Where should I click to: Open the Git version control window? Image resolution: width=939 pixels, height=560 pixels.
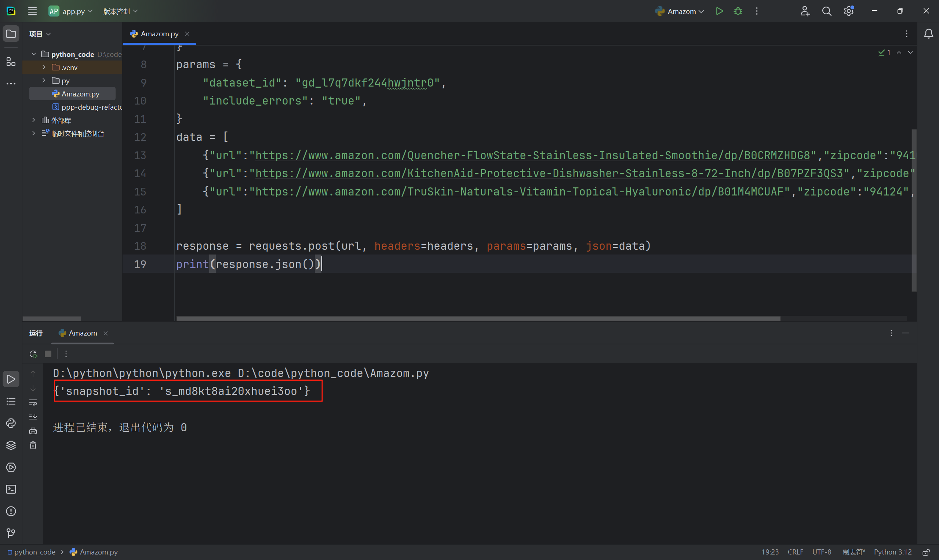pos(11,533)
